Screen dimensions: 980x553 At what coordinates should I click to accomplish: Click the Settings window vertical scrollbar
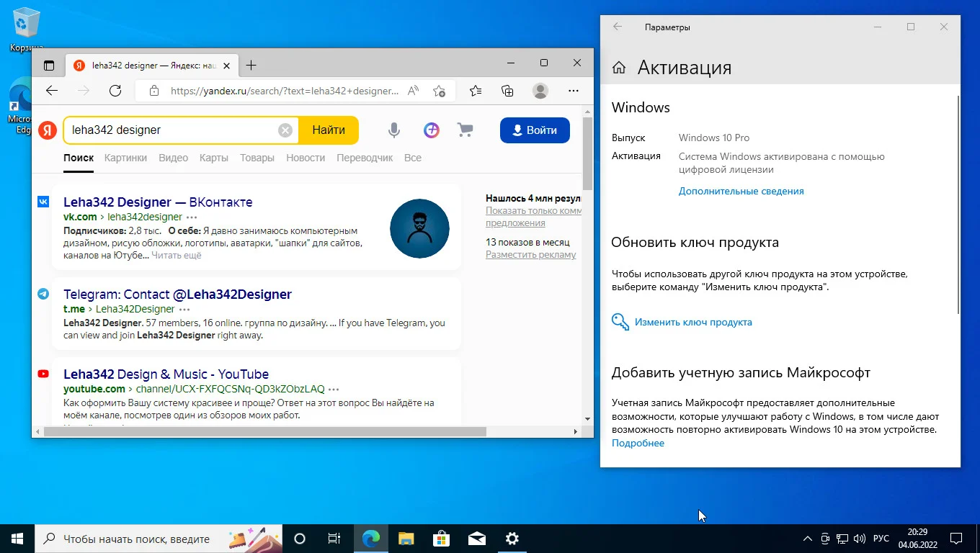tap(958, 205)
